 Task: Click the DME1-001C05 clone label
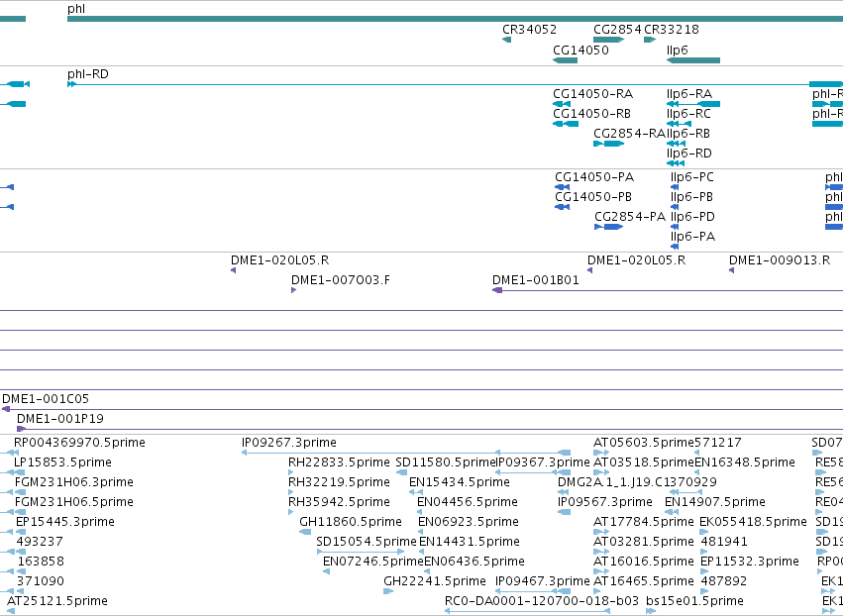[x=46, y=399]
